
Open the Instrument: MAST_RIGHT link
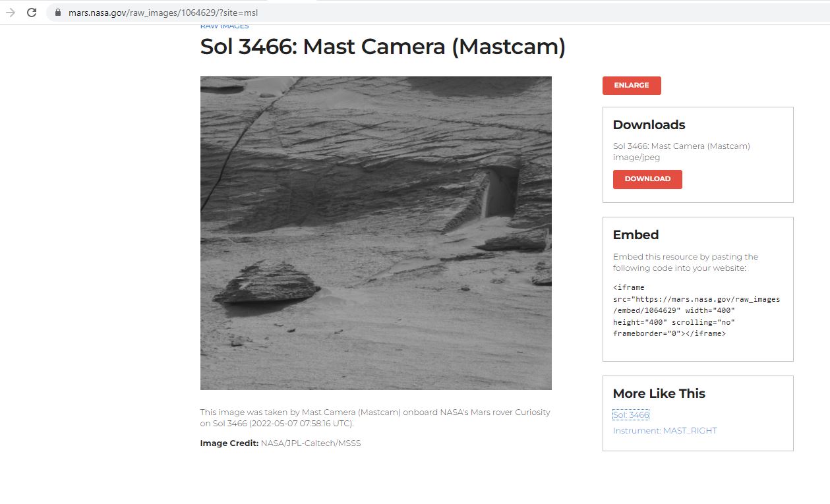pyautogui.click(x=665, y=431)
